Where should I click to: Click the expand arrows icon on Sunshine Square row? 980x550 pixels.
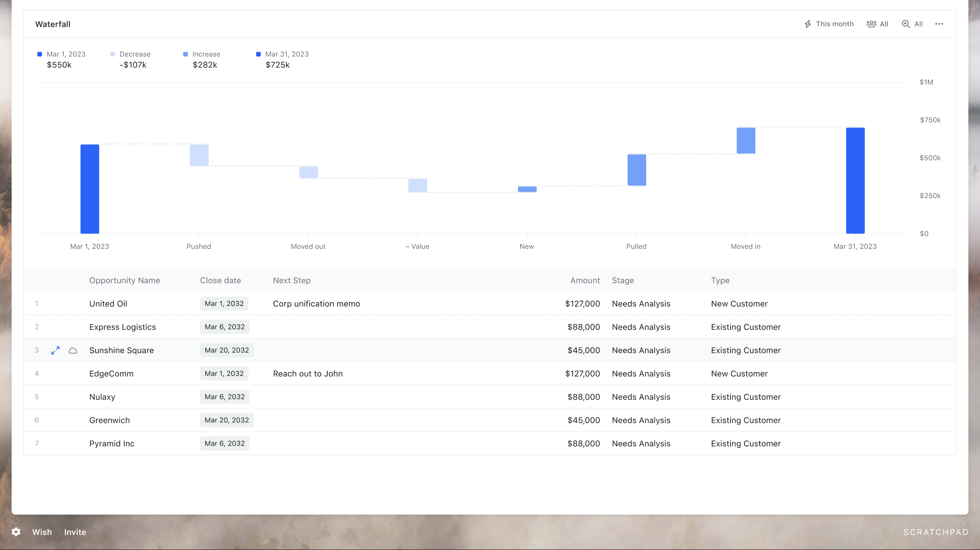click(55, 350)
